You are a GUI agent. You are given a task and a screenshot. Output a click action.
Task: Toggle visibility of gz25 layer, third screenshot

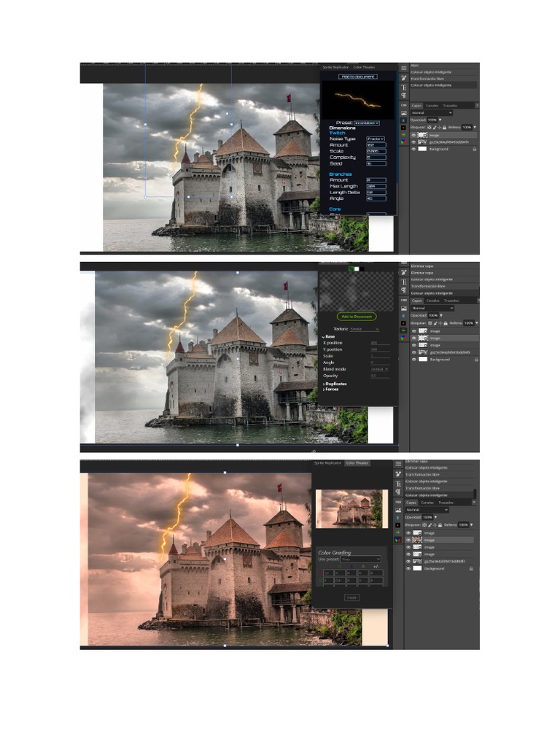408,561
